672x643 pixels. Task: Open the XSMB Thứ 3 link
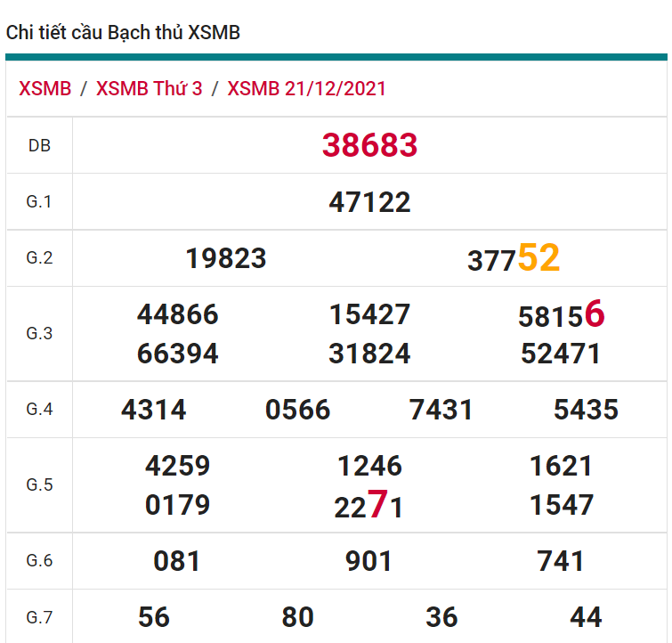pos(149,88)
